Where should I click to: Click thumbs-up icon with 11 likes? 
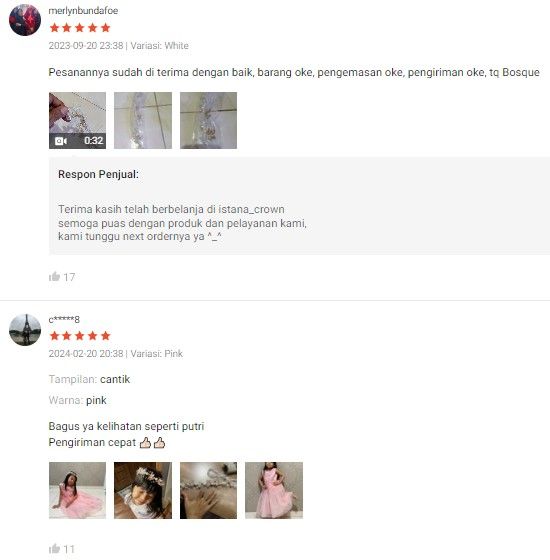click(x=54, y=548)
